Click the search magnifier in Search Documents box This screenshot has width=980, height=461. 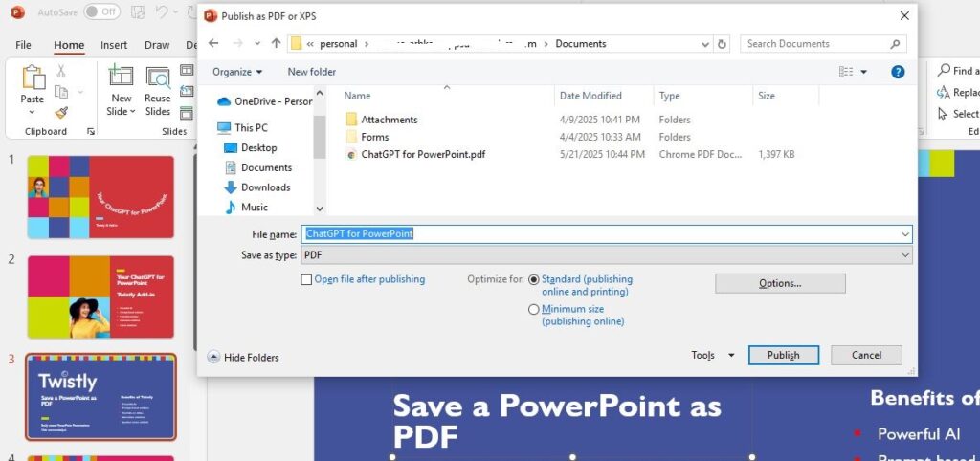click(x=895, y=44)
